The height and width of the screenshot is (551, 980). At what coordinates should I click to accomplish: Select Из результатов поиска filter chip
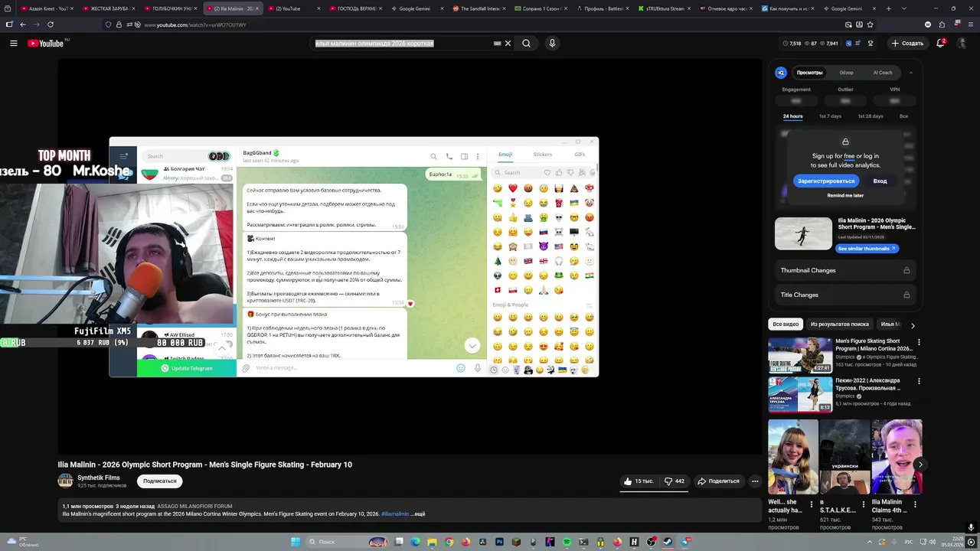pos(840,324)
